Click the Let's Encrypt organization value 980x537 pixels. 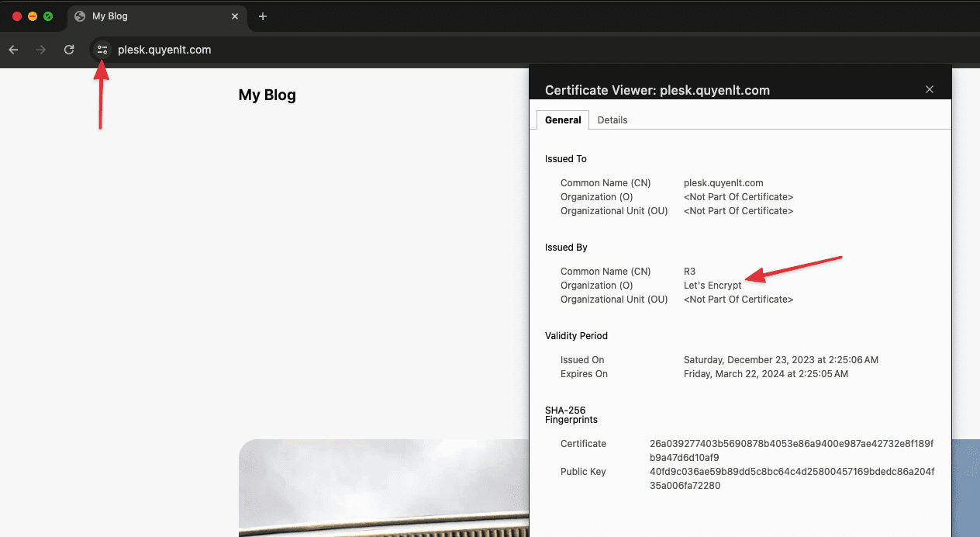pos(712,286)
